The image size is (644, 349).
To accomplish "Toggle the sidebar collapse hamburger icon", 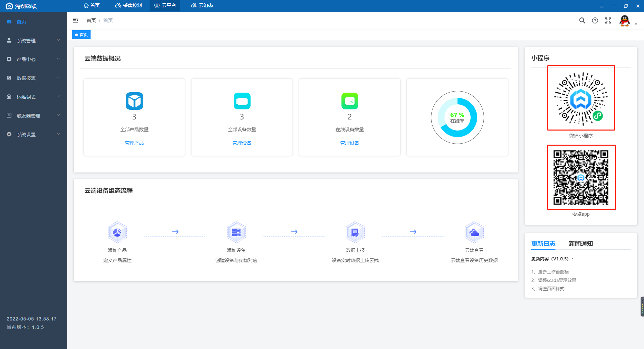I will [75, 20].
